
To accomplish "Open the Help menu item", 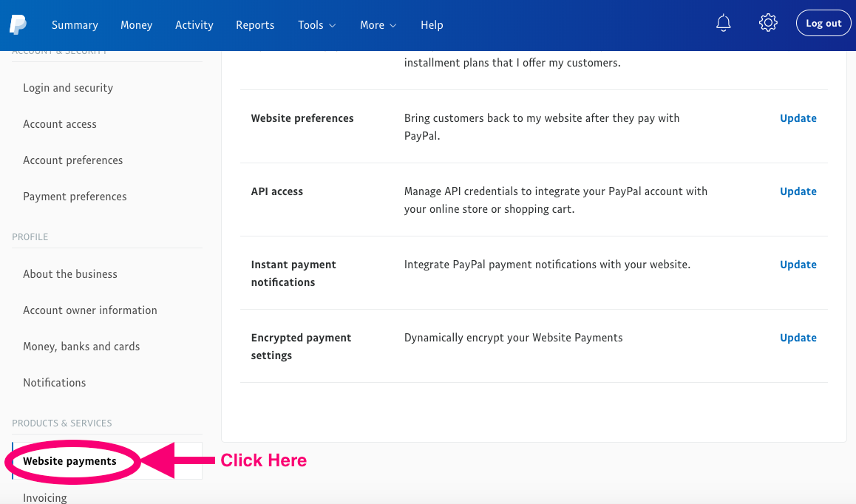I will tap(432, 25).
